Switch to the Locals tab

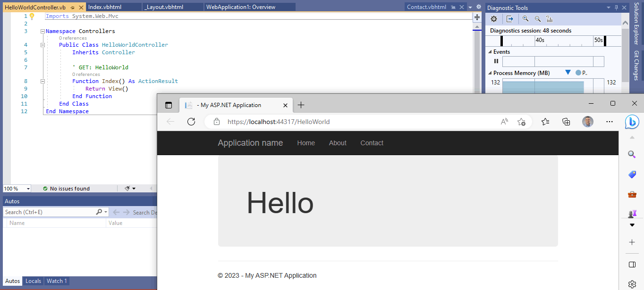point(33,281)
